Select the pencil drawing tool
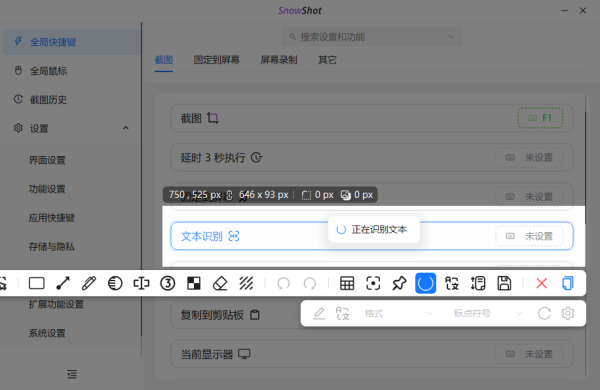The image size is (600, 390). pyautogui.click(x=89, y=284)
